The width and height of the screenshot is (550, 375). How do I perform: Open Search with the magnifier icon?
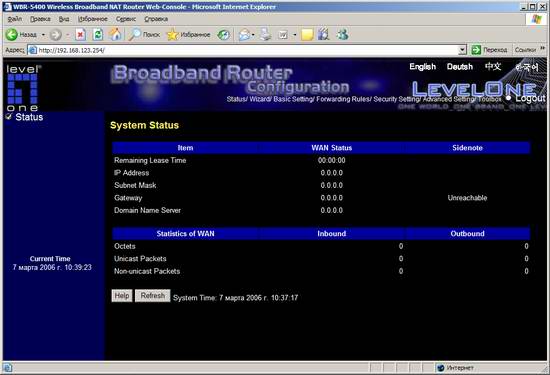pyautogui.click(x=134, y=34)
